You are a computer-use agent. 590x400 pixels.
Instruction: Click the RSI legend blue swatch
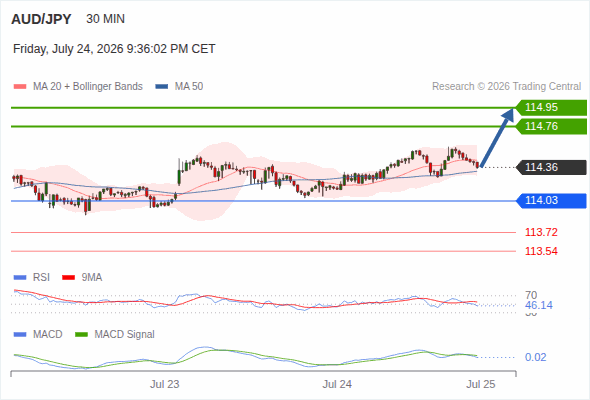20,278
